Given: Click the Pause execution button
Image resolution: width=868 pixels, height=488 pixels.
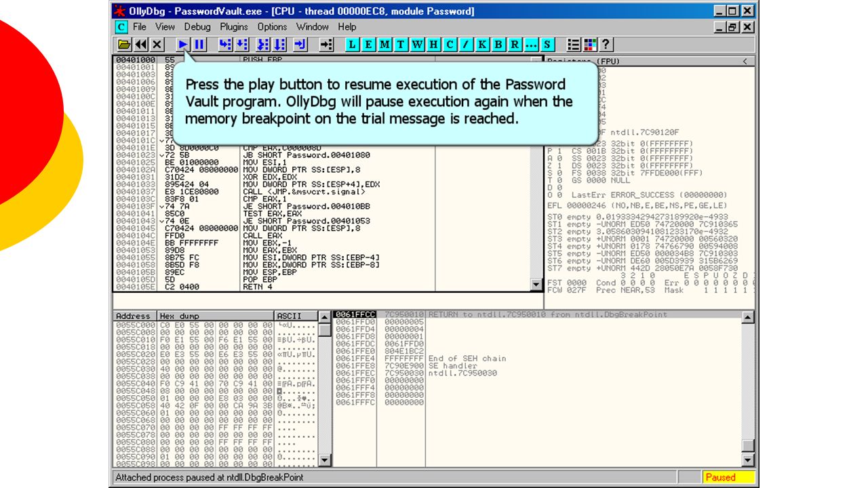Looking at the screenshot, I should tap(199, 45).
